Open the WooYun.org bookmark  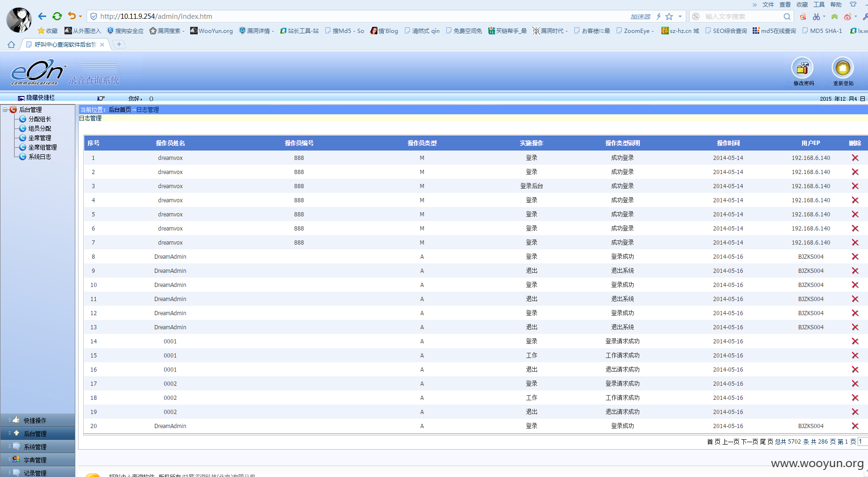[x=211, y=31]
